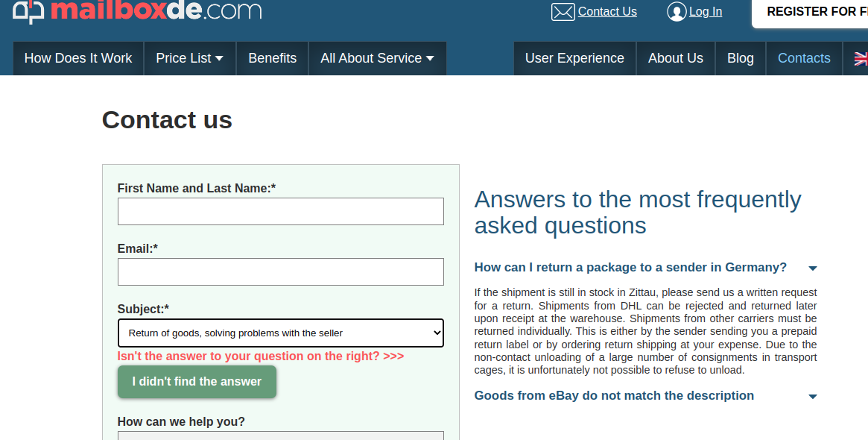This screenshot has width=868, height=440.
Task: Expand the eBay goods FAQ arrow
Action: click(813, 397)
